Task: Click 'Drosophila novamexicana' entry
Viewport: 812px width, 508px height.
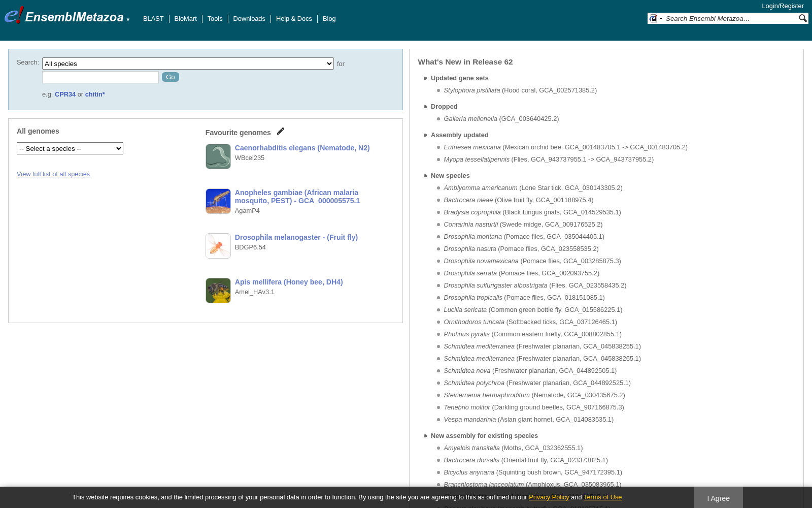Action: point(532,261)
